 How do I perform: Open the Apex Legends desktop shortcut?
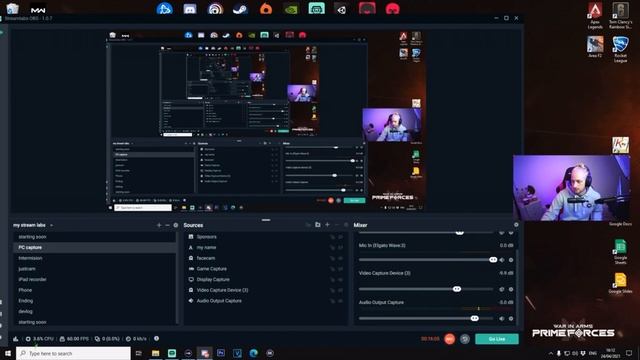pyautogui.click(x=595, y=16)
